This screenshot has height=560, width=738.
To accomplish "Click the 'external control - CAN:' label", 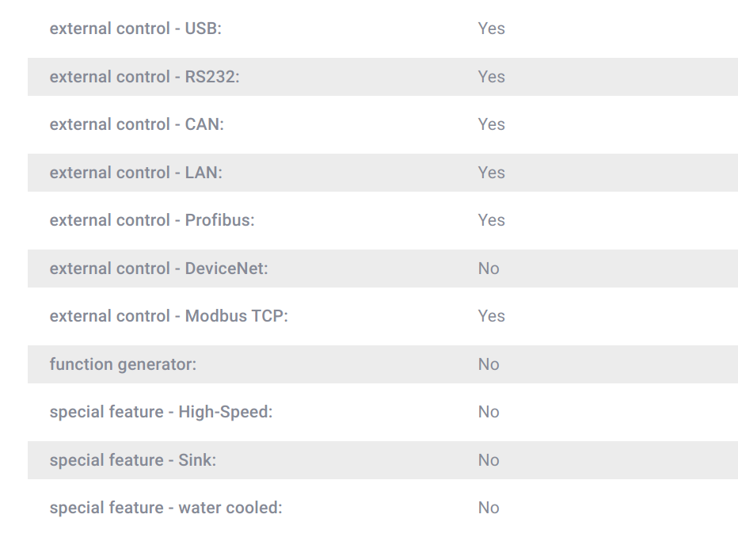I will coord(137,124).
